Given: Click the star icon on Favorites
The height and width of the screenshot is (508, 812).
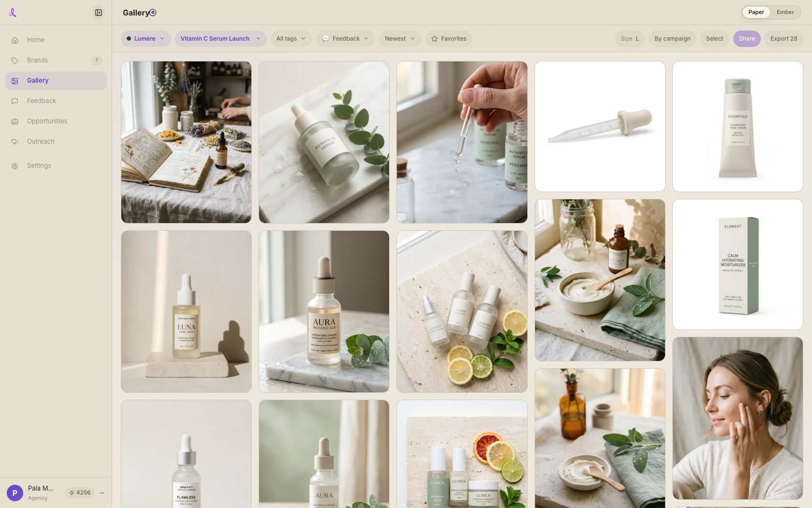Looking at the screenshot, I should pos(435,39).
